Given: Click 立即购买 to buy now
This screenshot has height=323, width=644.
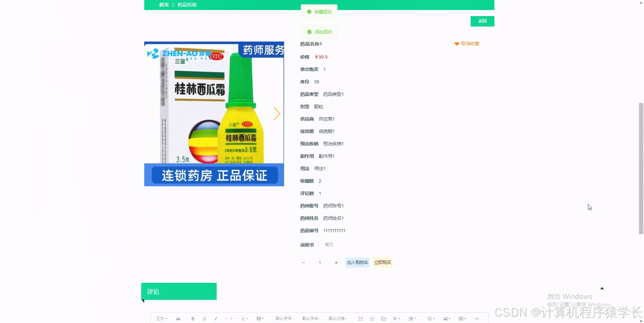Looking at the screenshot, I should (382, 262).
